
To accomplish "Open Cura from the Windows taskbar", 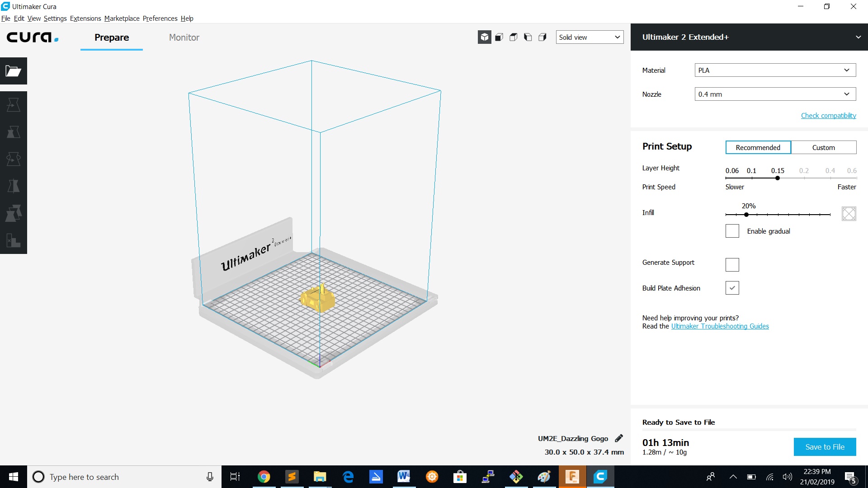I will tap(600, 477).
